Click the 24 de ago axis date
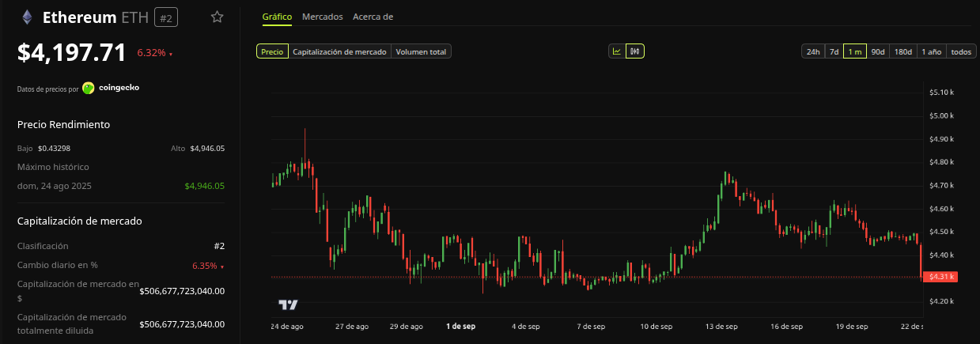 click(x=287, y=326)
